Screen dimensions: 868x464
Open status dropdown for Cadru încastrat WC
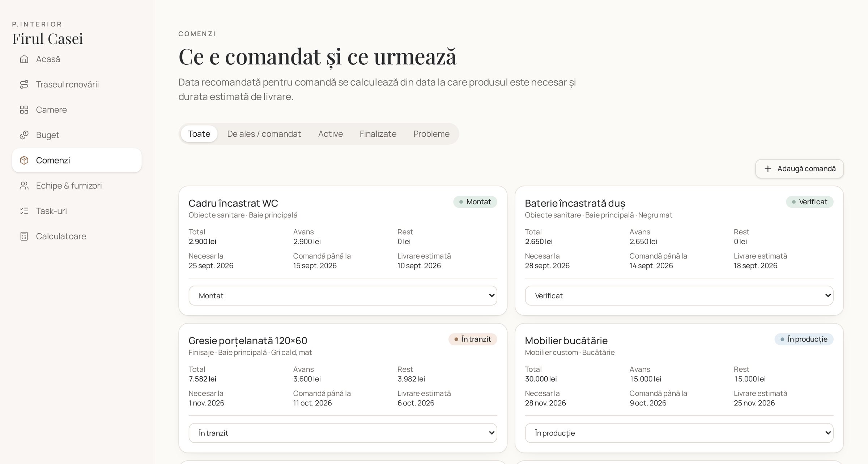pyautogui.click(x=343, y=295)
